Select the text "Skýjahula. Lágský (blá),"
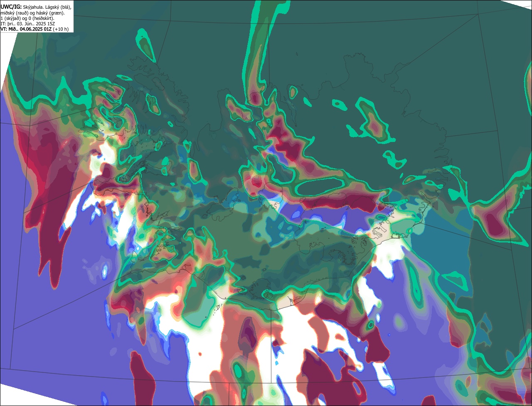The height and width of the screenshot is (406, 532). point(47,7)
